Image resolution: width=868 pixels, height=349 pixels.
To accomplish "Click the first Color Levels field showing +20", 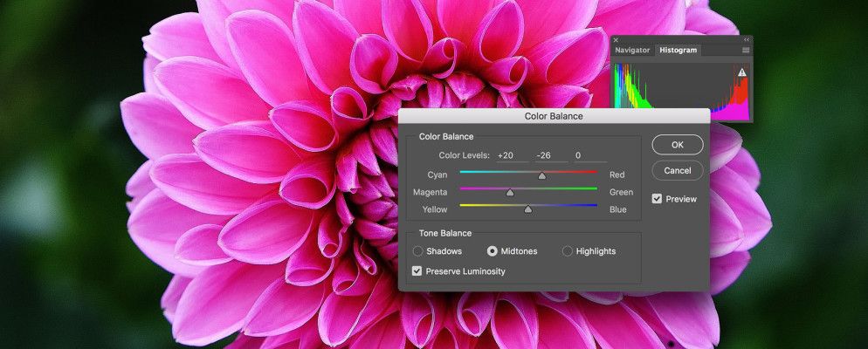I will [512, 156].
